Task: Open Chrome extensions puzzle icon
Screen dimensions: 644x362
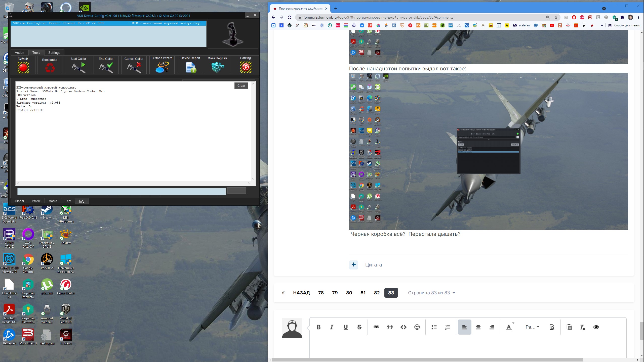Action: [622, 17]
